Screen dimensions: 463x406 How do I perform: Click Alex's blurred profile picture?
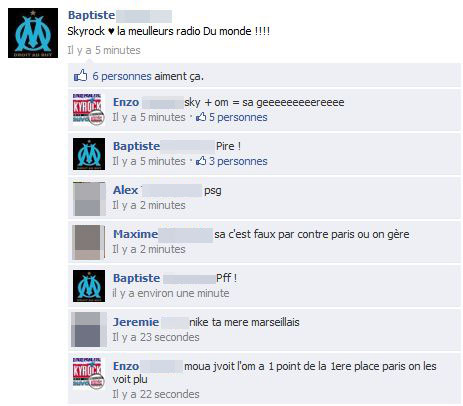click(x=89, y=199)
